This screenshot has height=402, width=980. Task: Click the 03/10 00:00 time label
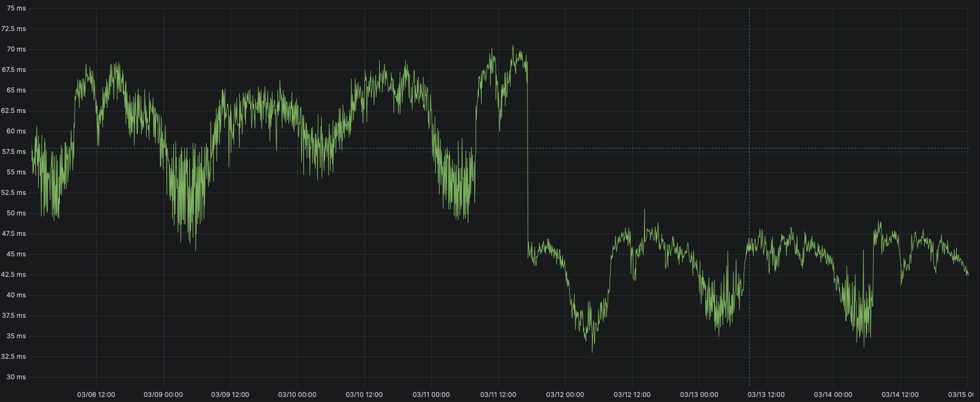tap(297, 395)
